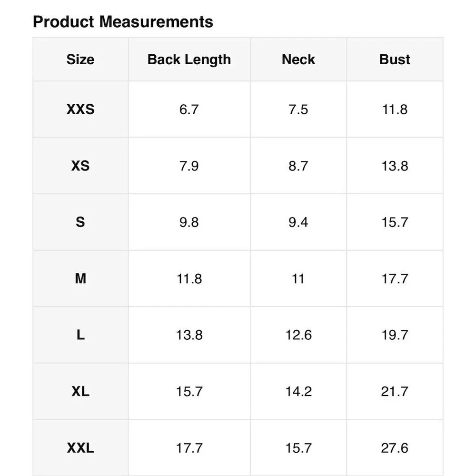Image resolution: width=476 pixels, height=476 pixels.
Task: Select the XL size row label
Action: point(80,391)
